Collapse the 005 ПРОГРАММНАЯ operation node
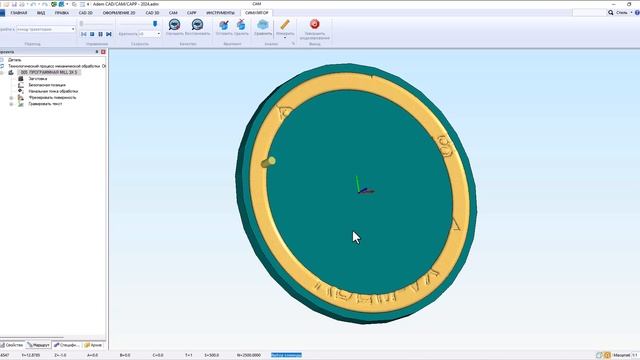 pos(2,73)
